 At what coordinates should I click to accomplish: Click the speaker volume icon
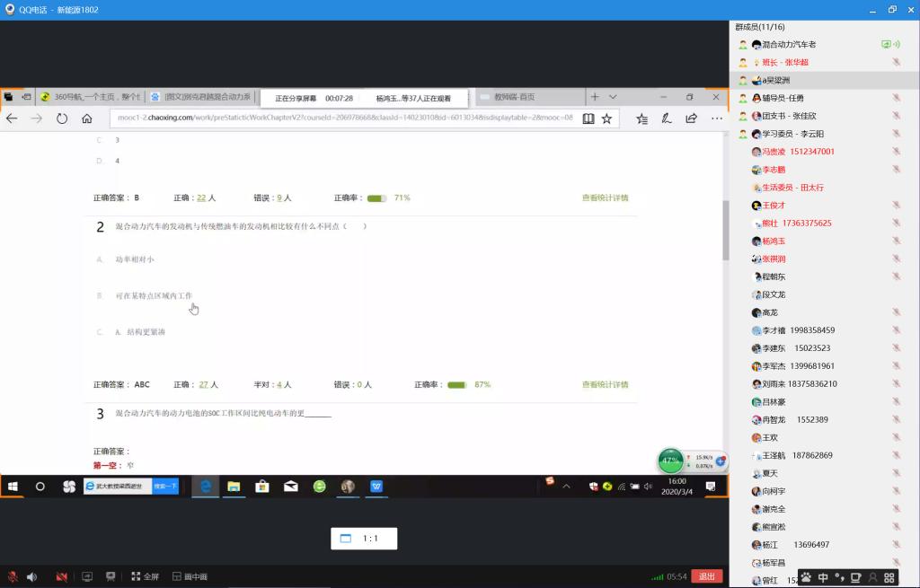(32, 576)
